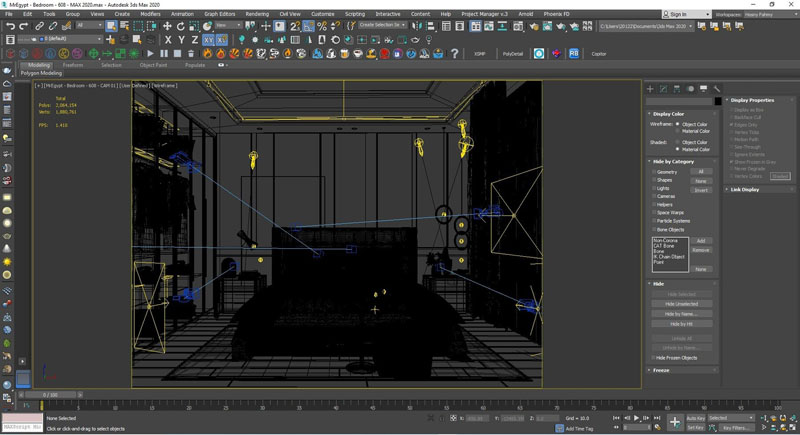The image size is (800, 435).
Task: Click the Undo arrow icon
Action: [10, 26]
